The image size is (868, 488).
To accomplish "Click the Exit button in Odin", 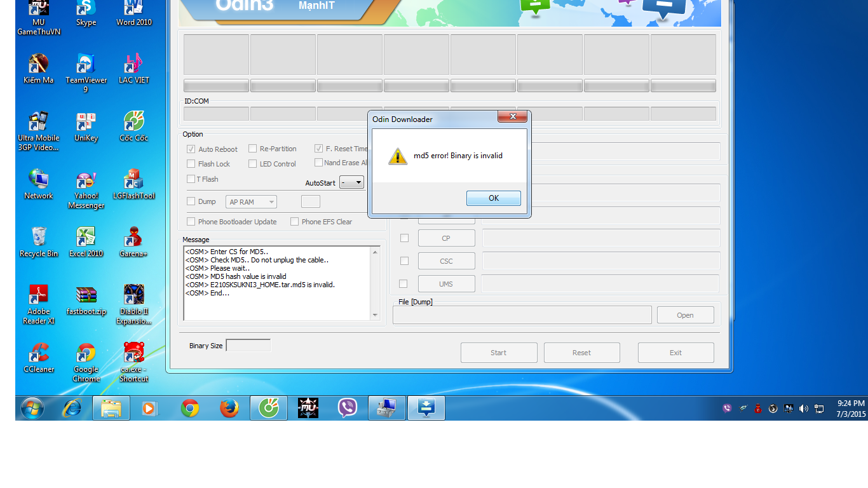I will point(675,353).
